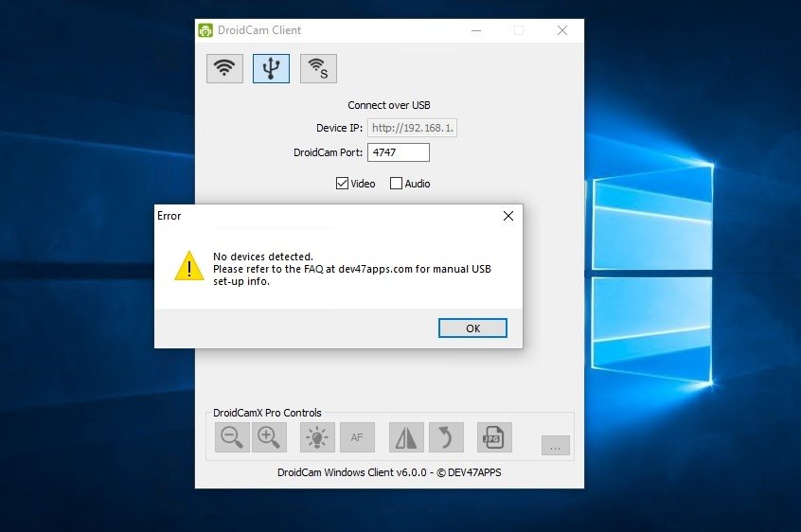This screenshot has height=532, width=801.
Task: Enable the Audio checkbox
Action: 396,184
